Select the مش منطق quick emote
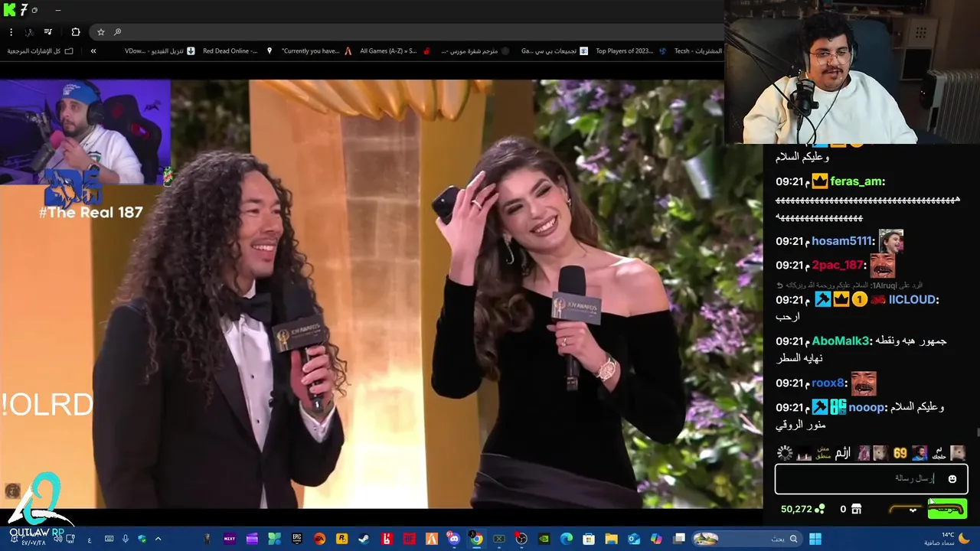The height and width of the screenshot is (551, 980). 822,453
